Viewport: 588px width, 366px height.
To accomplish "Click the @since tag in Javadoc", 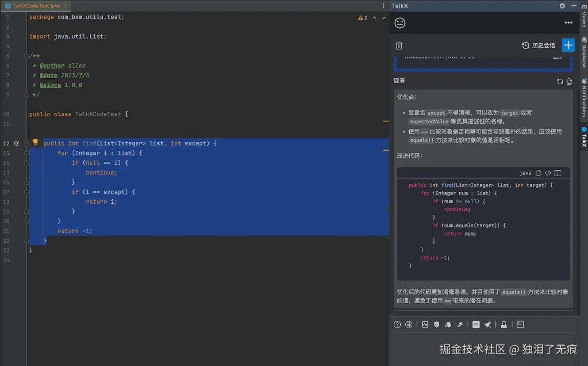I will 50,85.
